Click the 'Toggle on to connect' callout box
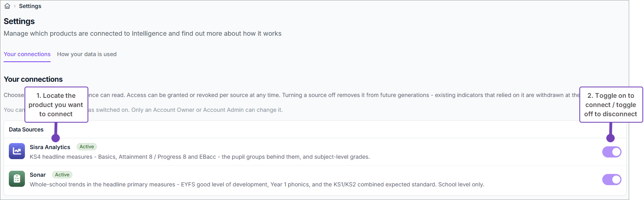This screenshot has width=644, height=200. 611,105
